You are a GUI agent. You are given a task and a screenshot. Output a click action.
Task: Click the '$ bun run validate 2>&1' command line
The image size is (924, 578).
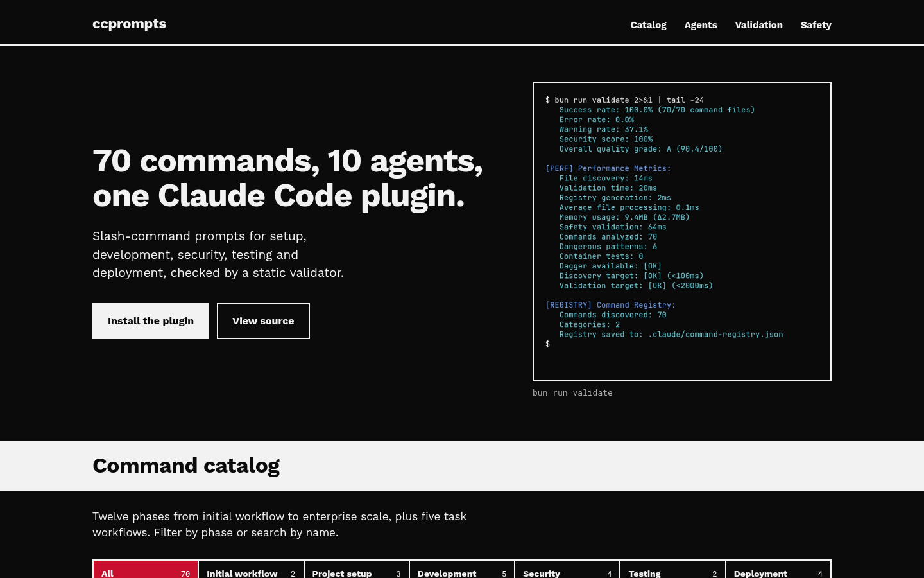[624, 100]
